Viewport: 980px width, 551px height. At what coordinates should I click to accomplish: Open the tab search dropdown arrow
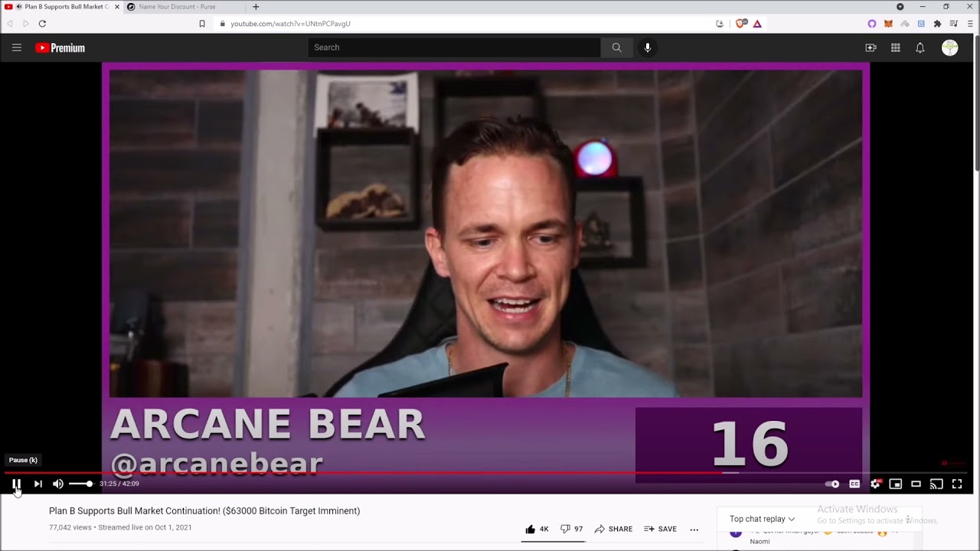[900, 7]
